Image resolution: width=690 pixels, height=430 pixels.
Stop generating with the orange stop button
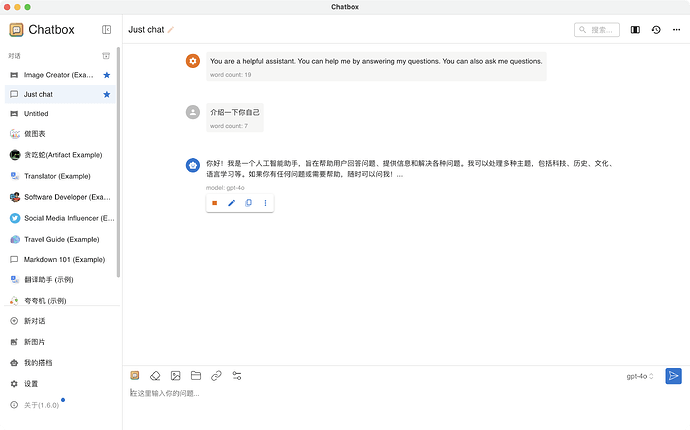[215, 203]
